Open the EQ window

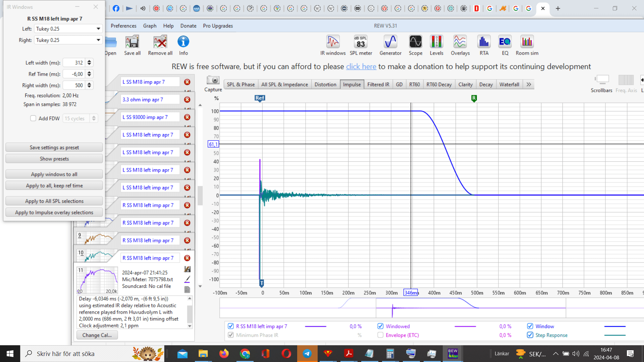505,45
